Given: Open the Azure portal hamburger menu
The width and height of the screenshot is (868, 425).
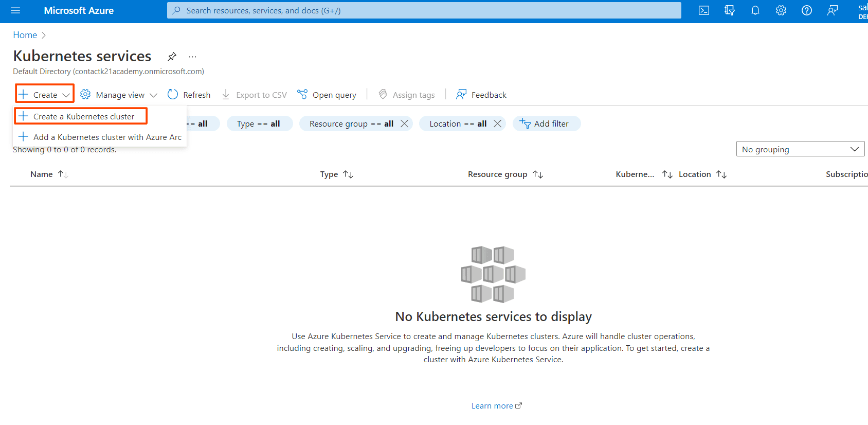Looking at the screenshot, I should click(x=15, y=10).
